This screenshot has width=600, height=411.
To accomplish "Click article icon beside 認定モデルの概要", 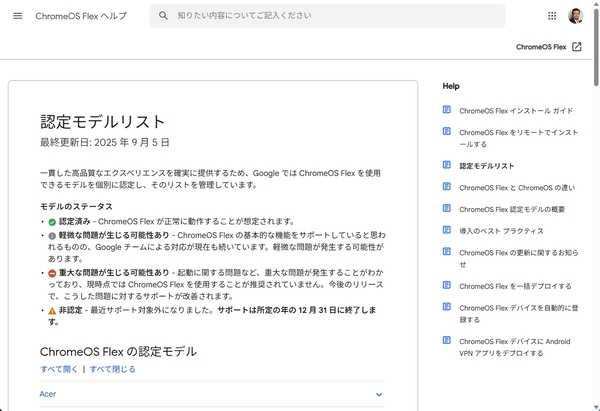I will point(447,208).
